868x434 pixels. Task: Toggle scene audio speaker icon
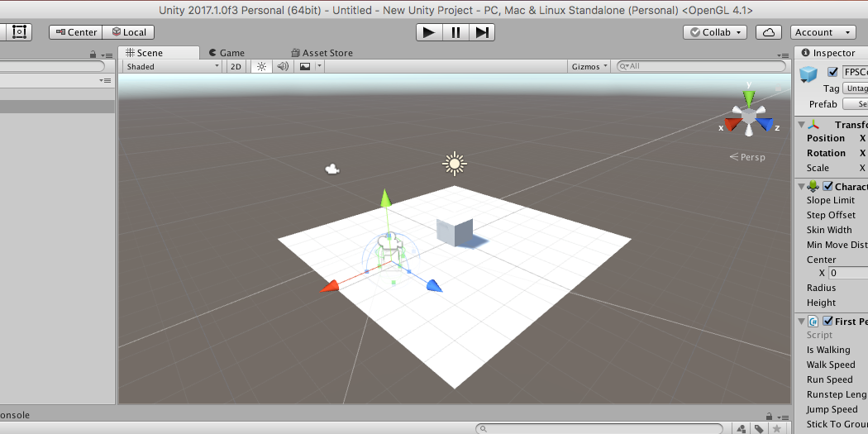pyautogui.click(x=283, y=66)
